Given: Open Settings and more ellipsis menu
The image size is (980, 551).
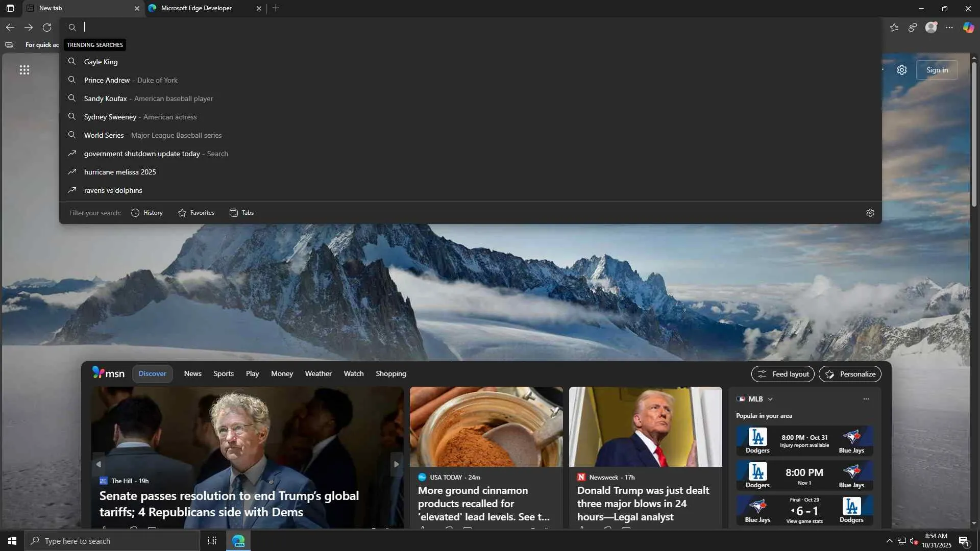Looking at the screenshot, I should pos(949,28).
